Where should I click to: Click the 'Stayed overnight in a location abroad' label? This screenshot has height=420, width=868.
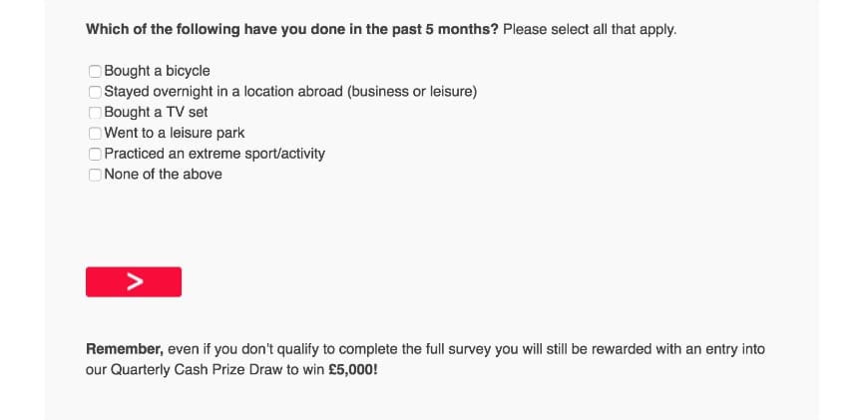(290, 92)
